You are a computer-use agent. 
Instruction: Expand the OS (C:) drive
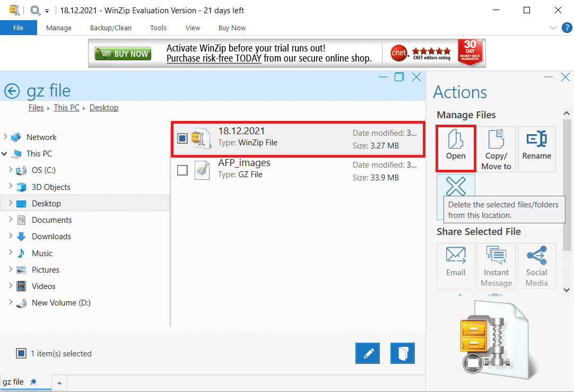(12, 170)
